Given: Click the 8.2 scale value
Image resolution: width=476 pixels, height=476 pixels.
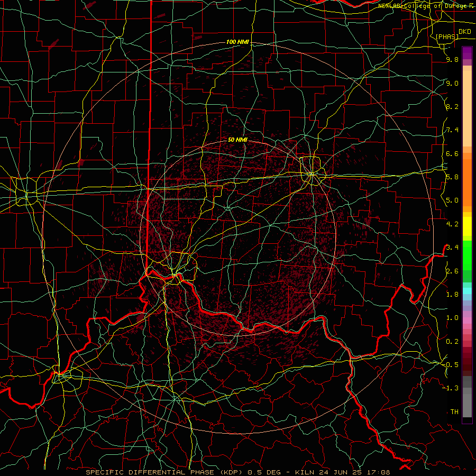Looking at the screenshot, I should (452, 106).
